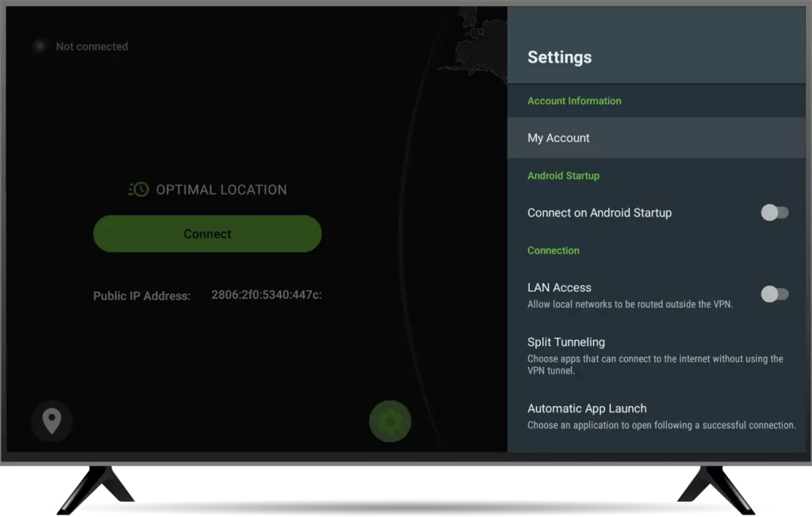The height and width of the screenshot is (517, 812).
Task: Open My Account
Action: [558, 137]
